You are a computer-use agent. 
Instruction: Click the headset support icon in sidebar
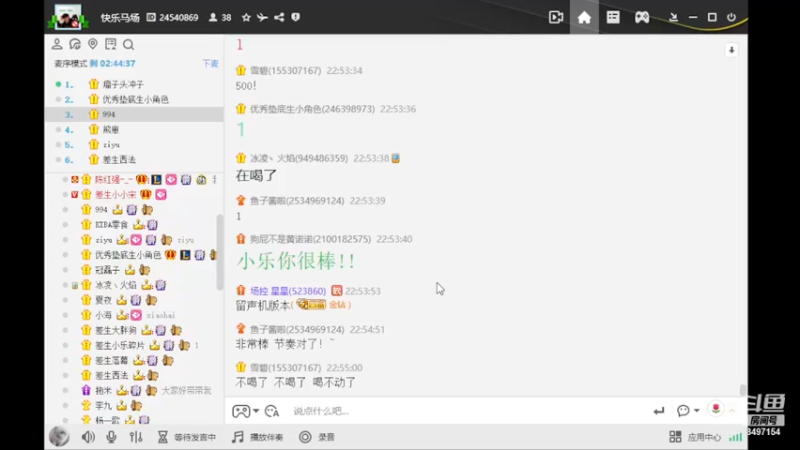pos(75,44)
